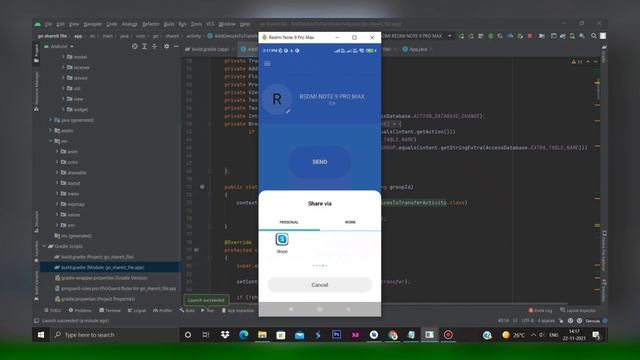
Task: Expand the assets folder
Action: [51, 131]
